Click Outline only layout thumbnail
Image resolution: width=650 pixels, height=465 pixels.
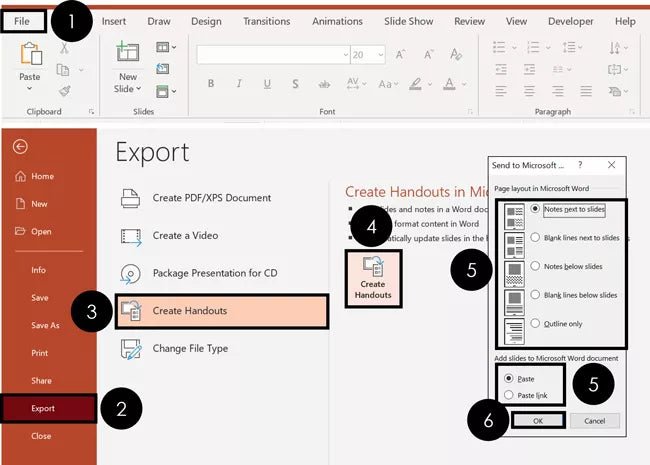click(514, 331)
